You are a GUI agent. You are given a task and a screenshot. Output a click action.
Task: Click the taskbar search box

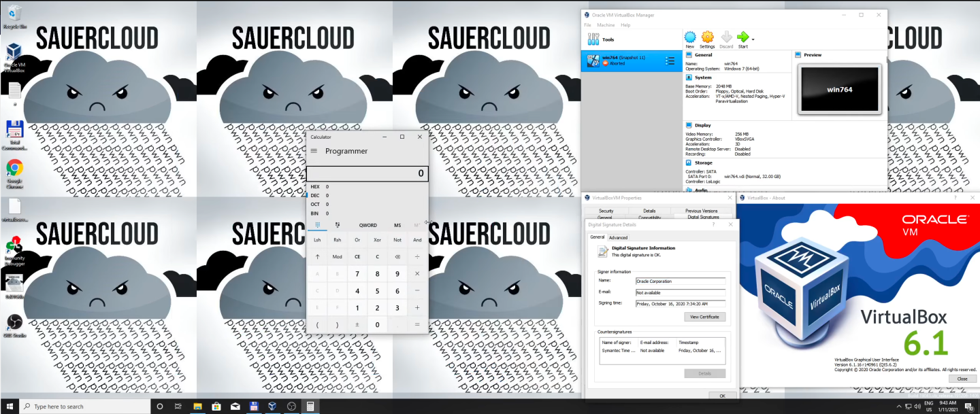[x=84, y=407]
